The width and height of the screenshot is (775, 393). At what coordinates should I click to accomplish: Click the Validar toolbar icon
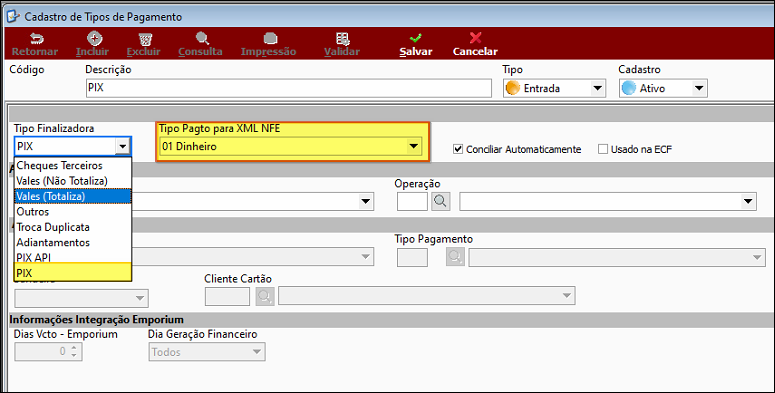343,39
